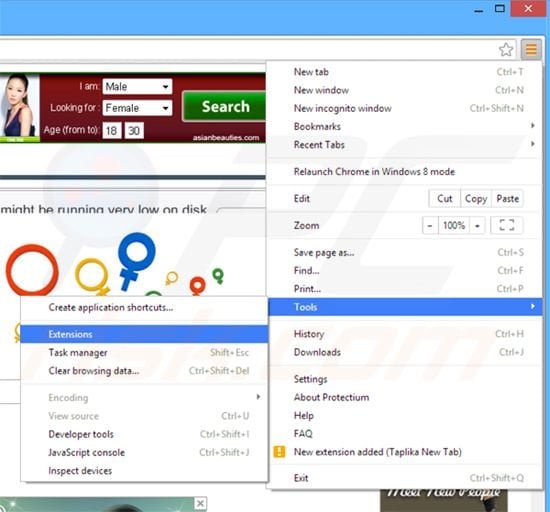Viewport: 550px width, 512px height.
Task: Bookmark this page with the star icon
Action: click(x=506, y=49)
